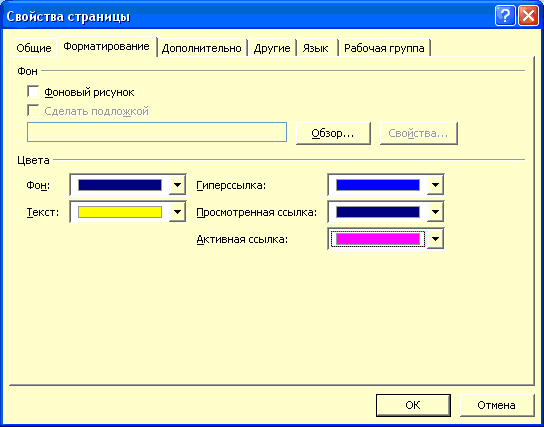The width and height of the screenshot is (544, 427).
Task: Switch to the Дополнительно tab
Action: (x=202, y=48)
